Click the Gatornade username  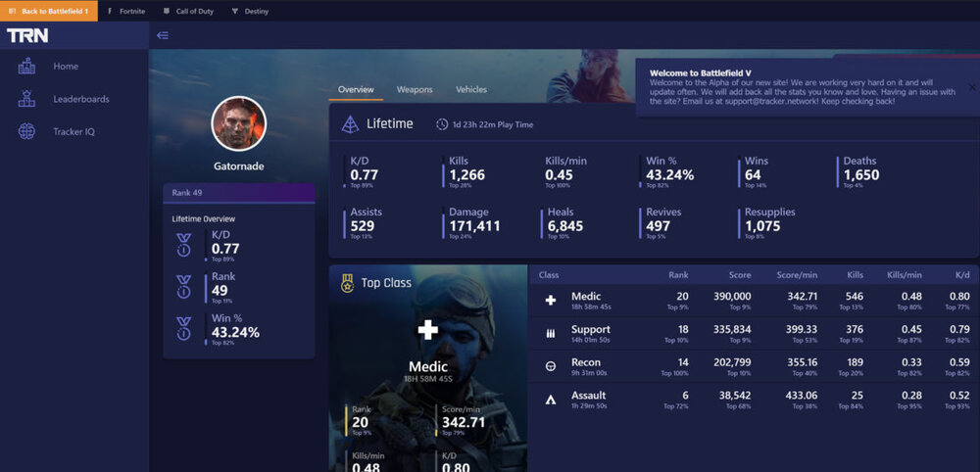click(239, 166)
